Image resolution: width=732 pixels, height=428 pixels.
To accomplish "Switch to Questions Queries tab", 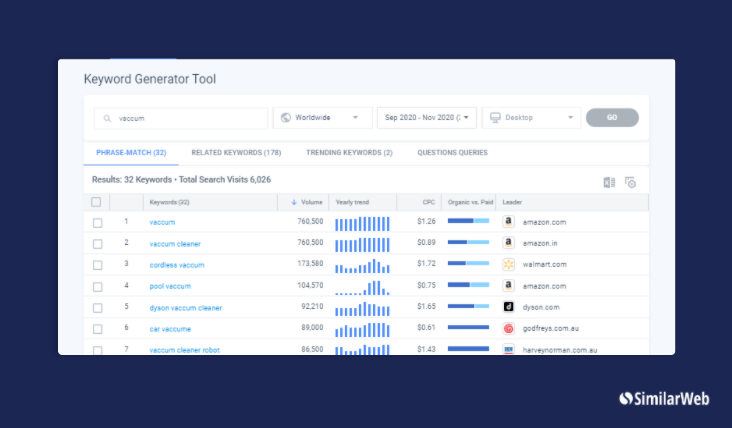I will [x=452, y=153].
